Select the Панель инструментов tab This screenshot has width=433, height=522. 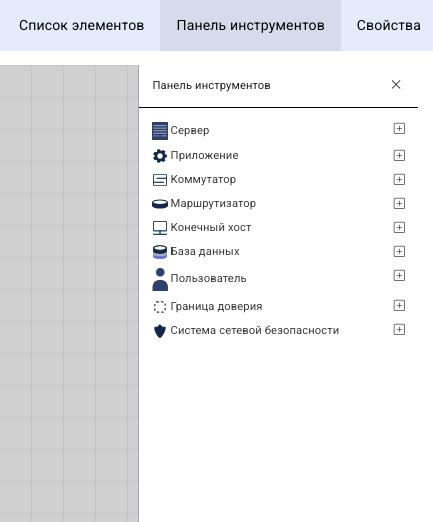pos(250,25)
